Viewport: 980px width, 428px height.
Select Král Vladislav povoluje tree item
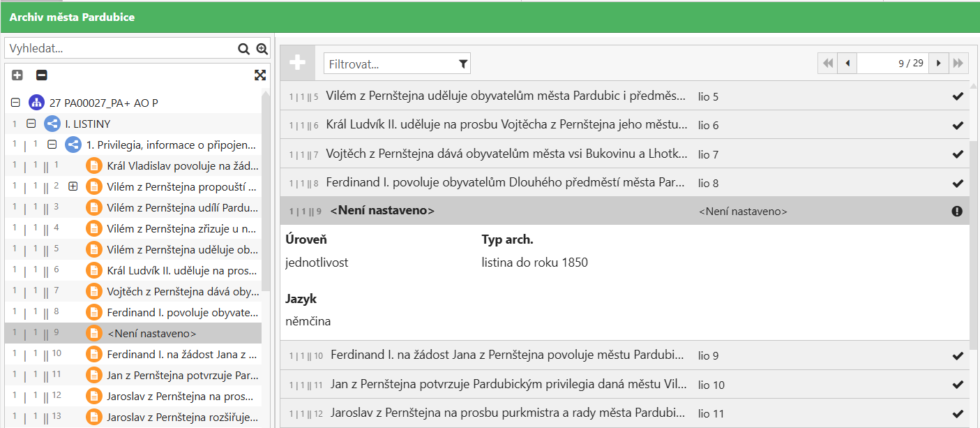click(x=181, y=166)
